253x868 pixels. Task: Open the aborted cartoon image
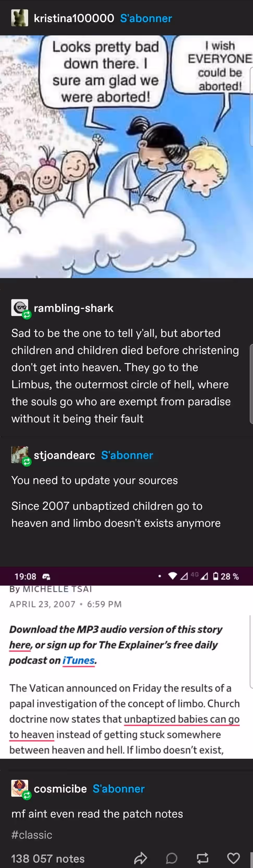point(127,157)
